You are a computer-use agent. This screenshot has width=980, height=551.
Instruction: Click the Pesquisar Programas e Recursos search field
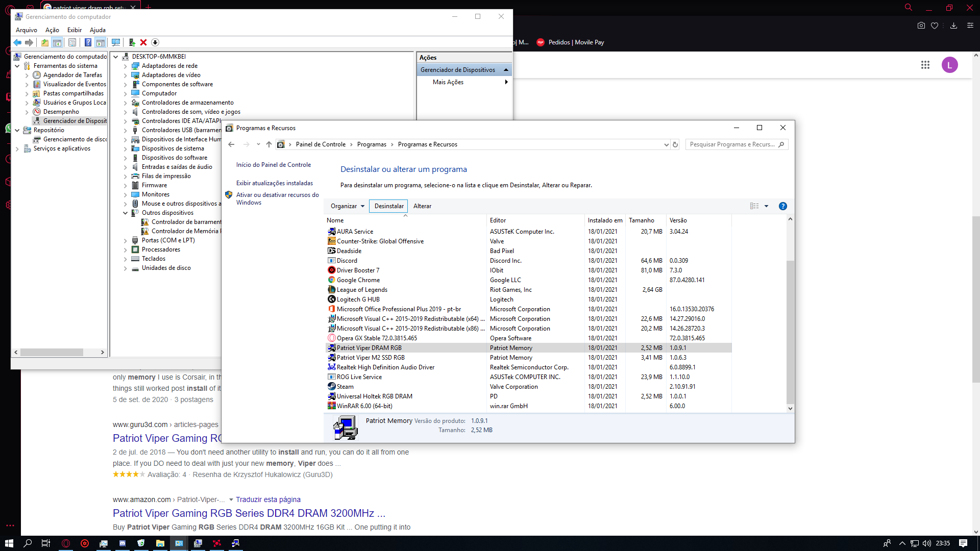click(737, 145)
